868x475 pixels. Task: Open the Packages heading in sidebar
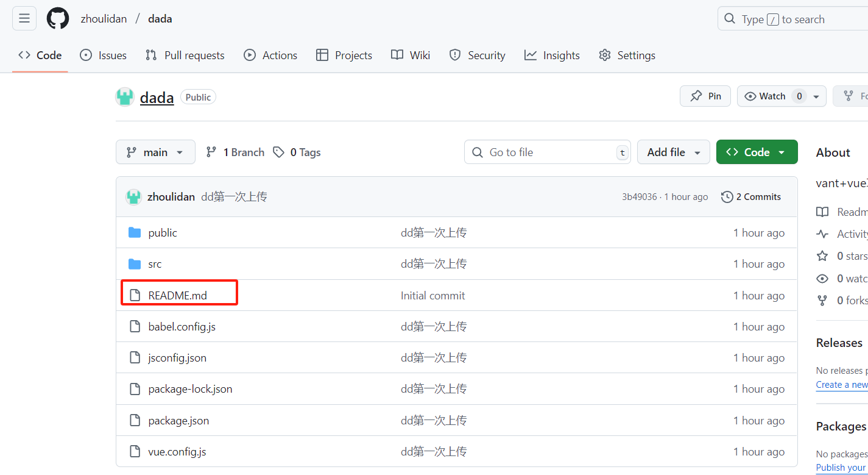pos(841,426)
